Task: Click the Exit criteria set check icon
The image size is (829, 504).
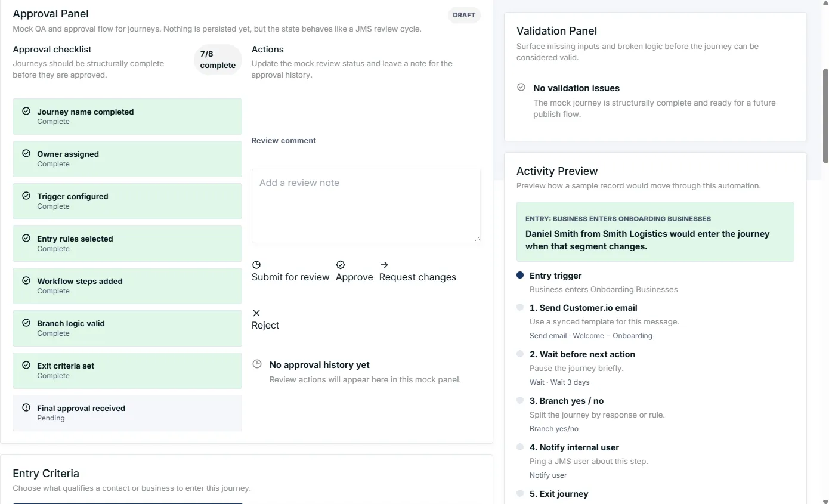Action: click(26, 365)
